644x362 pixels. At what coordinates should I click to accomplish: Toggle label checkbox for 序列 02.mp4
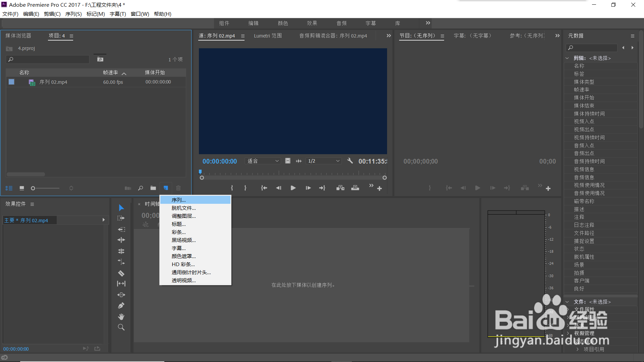11,82
